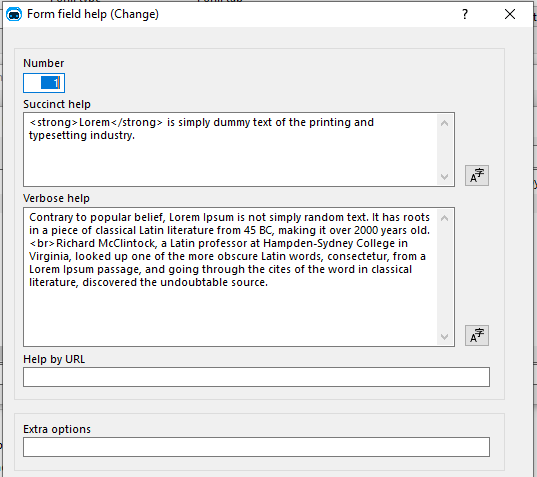Image resolution: width=537 pixels, height=477 pixels.
Task: Focus the Help by URL field
Action: (256, 377)
